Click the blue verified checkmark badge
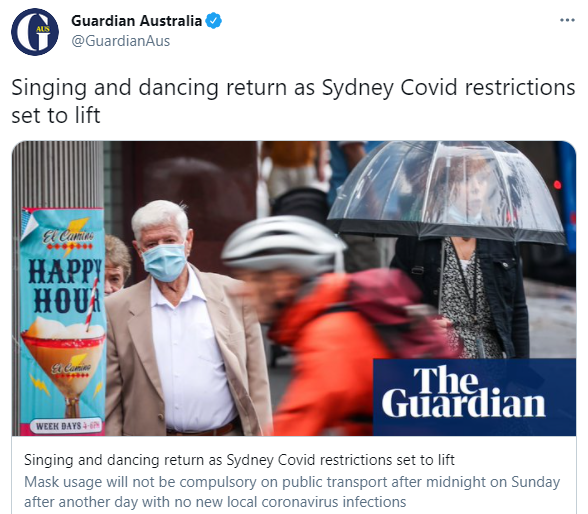Image resolution: width=588 pixels, height=514 pixels. point(214,21)
